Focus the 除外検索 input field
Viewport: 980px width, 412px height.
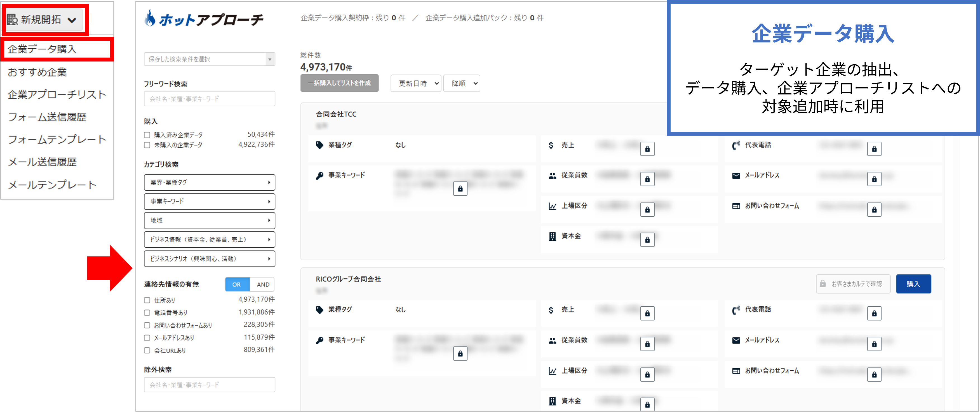(210, 385)
